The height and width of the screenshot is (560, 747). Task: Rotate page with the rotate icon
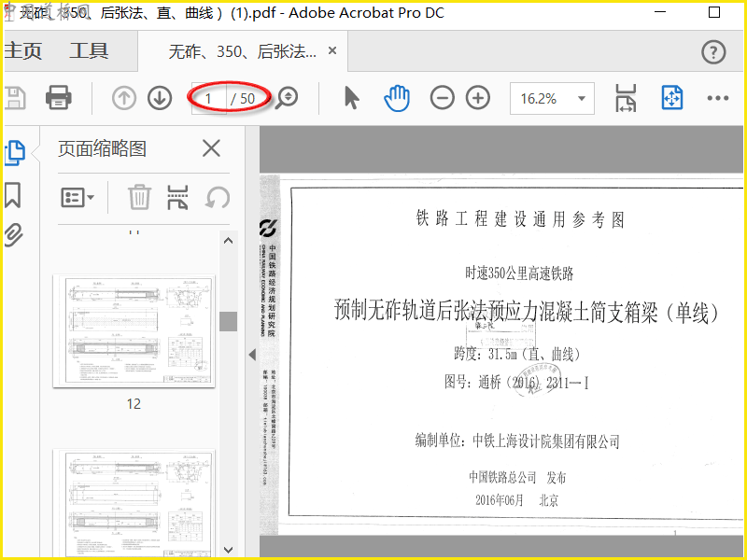[218, 197]
